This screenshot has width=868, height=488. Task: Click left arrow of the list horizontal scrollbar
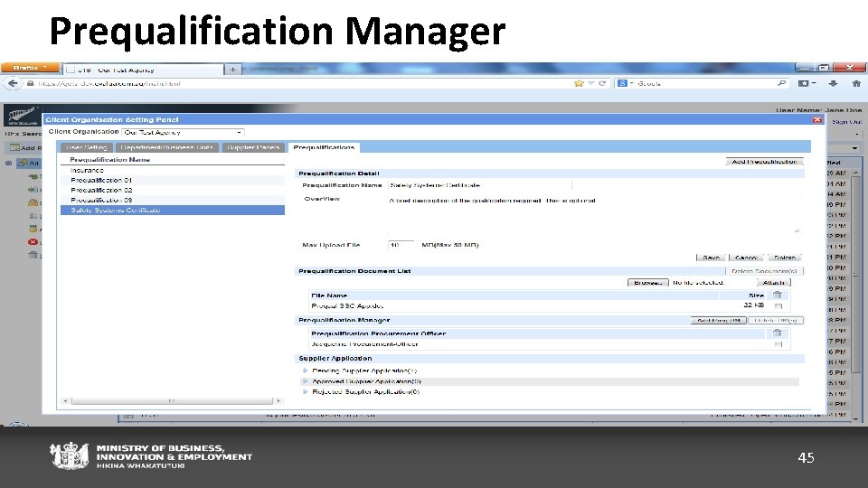65,401
